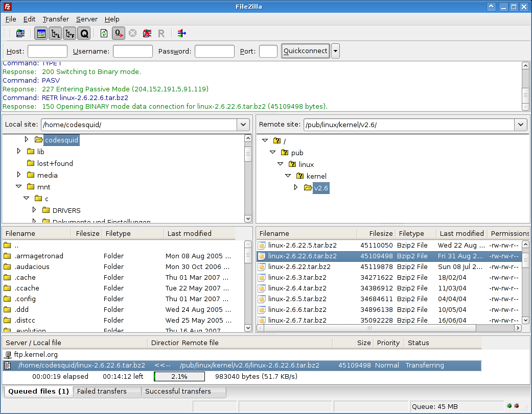Collapse the kernel folder in remote tree
The height and width of the screenshot is (414, 532).
click(x=288, y=176)
